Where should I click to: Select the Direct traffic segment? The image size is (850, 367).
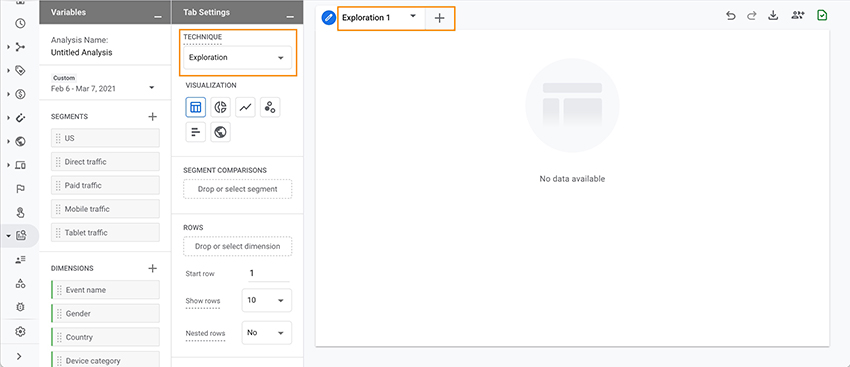click(106, 162)
